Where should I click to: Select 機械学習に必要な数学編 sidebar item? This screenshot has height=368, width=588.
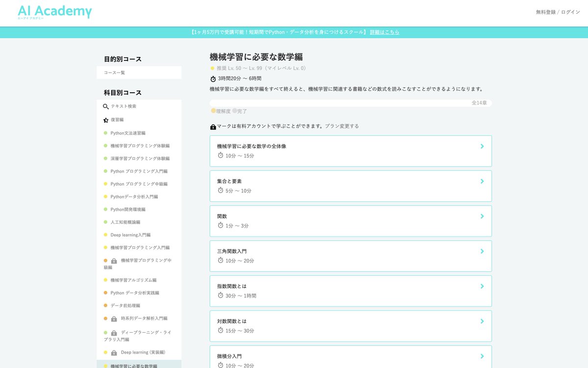tap(139, 364)
